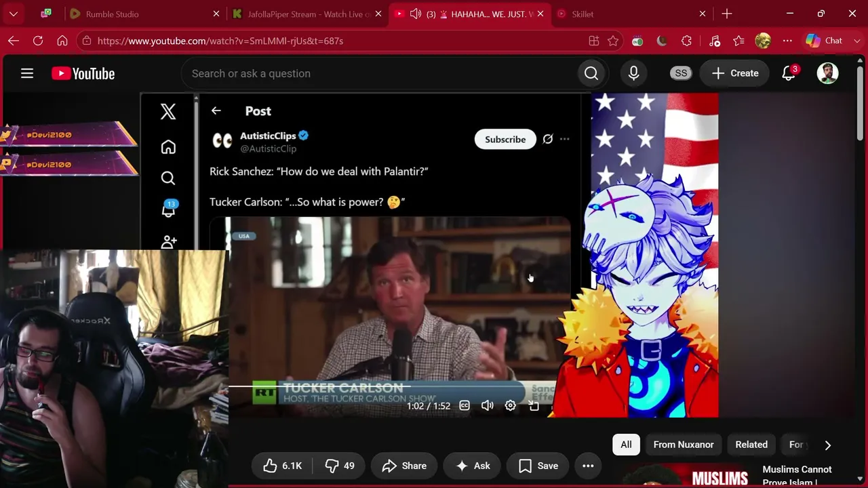
Task: Toggle closed captions on the video
Action: pos(465,405)
